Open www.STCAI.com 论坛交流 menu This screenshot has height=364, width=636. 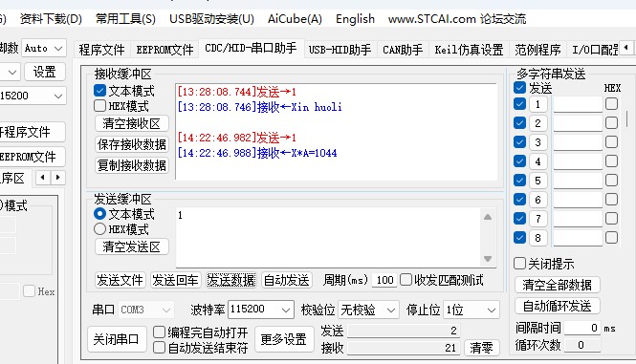click(457, 19)
